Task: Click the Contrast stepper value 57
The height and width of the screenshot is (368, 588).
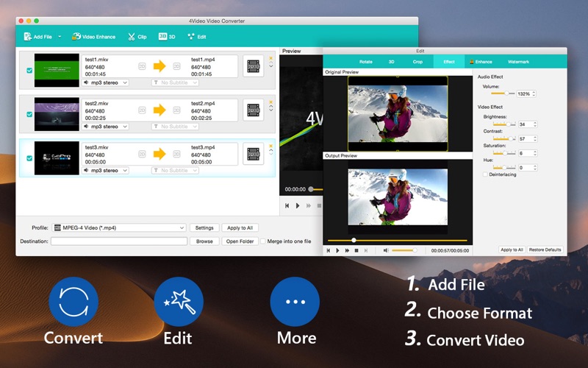Action: click(528, 138)
